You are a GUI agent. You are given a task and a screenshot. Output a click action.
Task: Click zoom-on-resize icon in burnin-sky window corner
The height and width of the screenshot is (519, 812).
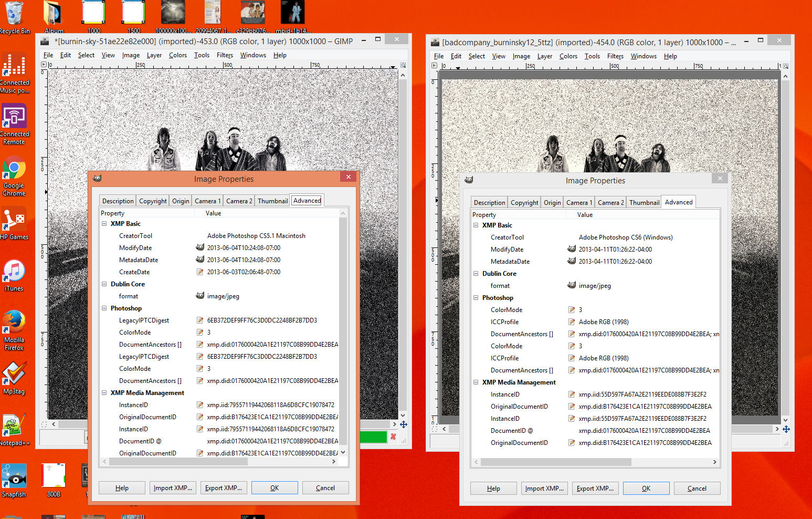403,65
